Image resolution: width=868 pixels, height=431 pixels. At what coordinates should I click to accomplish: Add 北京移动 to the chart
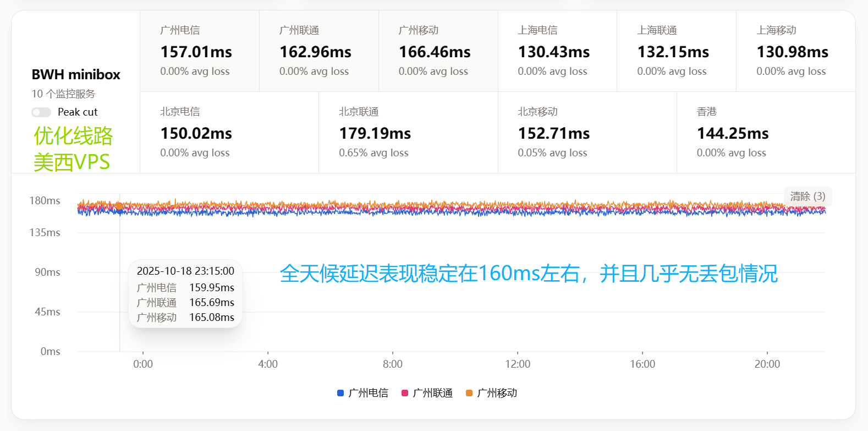[587, 133]
